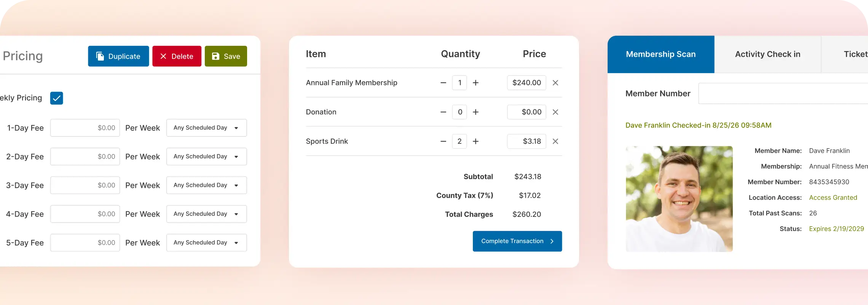Click the red Delete button
The height and width of the screenshot is (305, 868).
[177, 56]
